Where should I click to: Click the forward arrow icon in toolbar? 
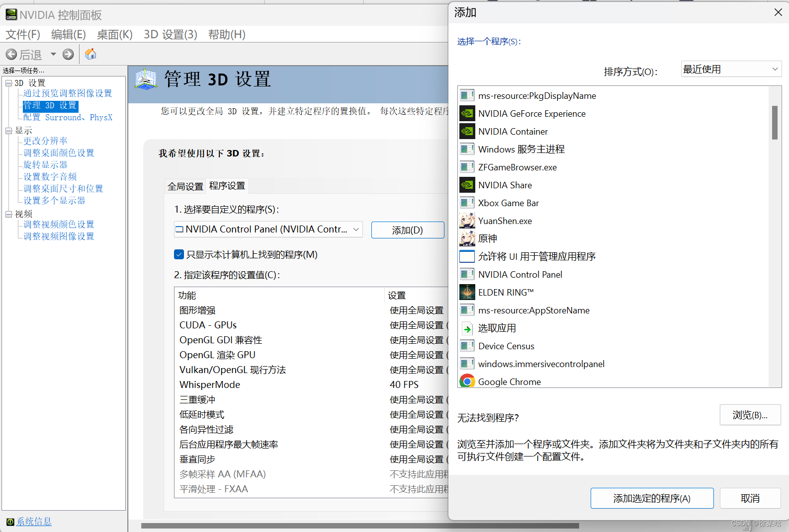tap(68, 55)
